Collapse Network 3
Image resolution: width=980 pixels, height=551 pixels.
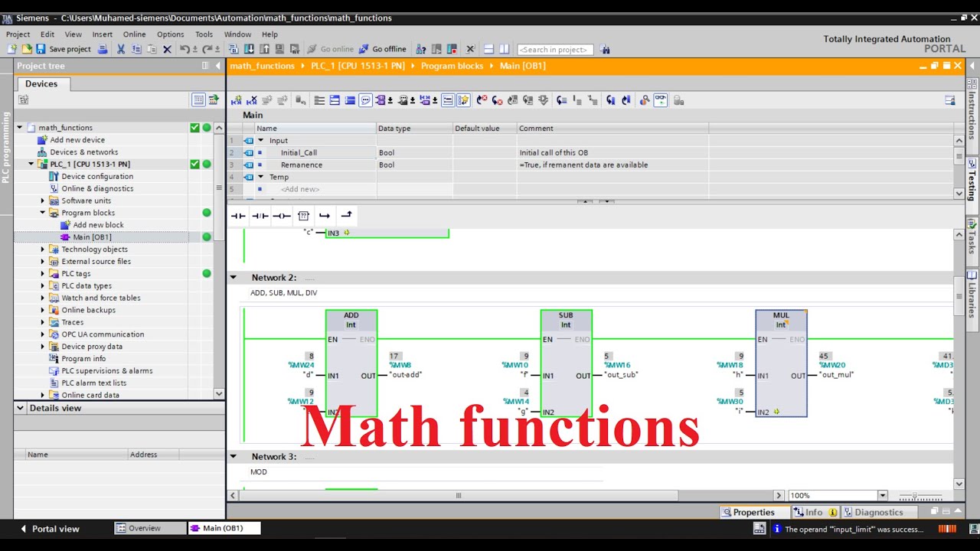coord(234,457)
